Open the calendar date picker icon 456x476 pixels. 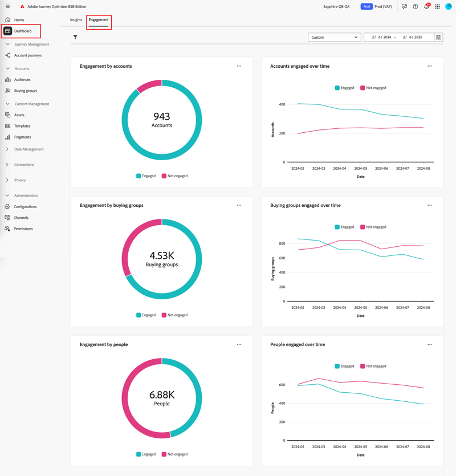point(438,38)
